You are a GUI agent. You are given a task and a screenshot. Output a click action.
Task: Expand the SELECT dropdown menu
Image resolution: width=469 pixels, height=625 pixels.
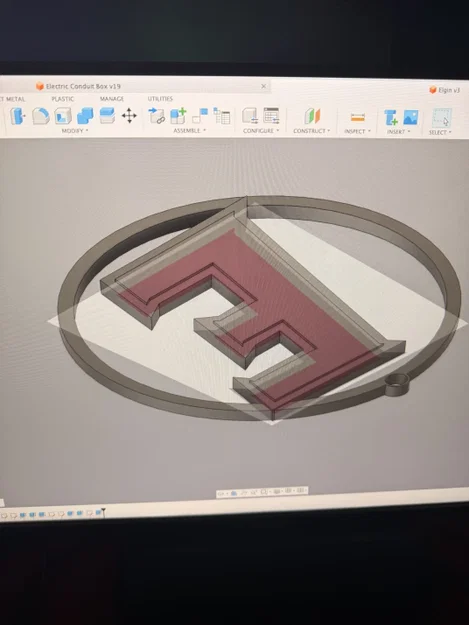440,132
